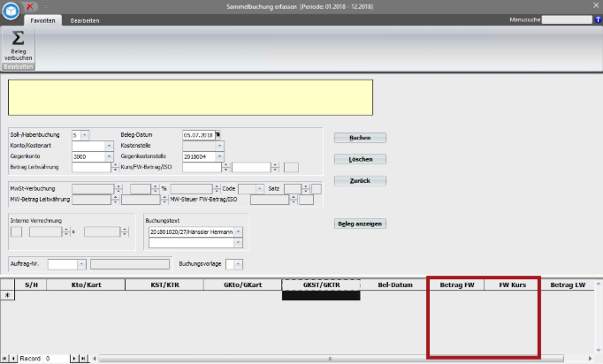Click into the Menüsuche search field
This screenshot has height=364, width=603.
(x=566, y=19)
